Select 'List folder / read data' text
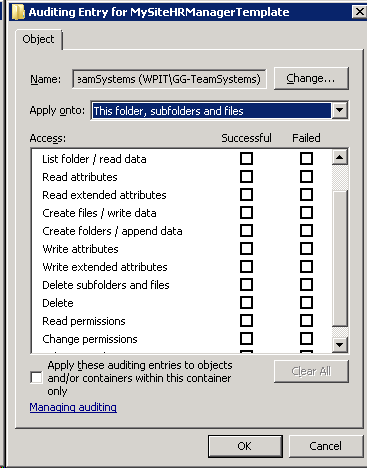Image resolution: width=367 pixels, height=468 pixels. point(94,159)
